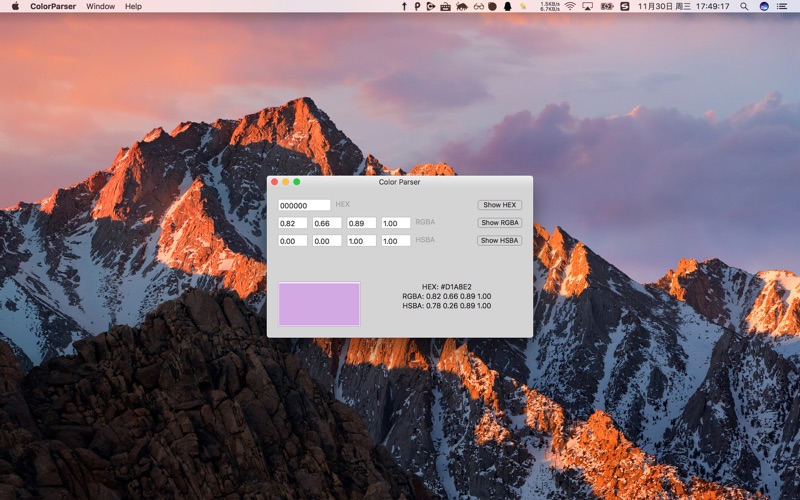The image size is (800, 500).
Task: Click the Show RGBA button
Action: [x=499, y=222]
